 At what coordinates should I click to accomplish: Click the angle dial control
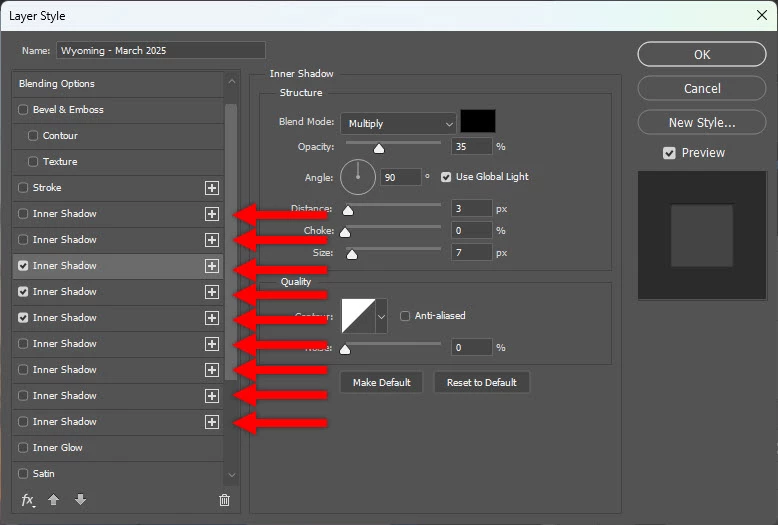[358, 177]
